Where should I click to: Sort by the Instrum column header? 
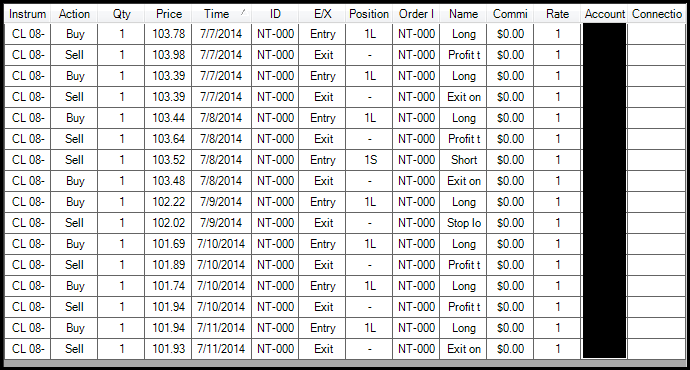(x=27, y=14)
